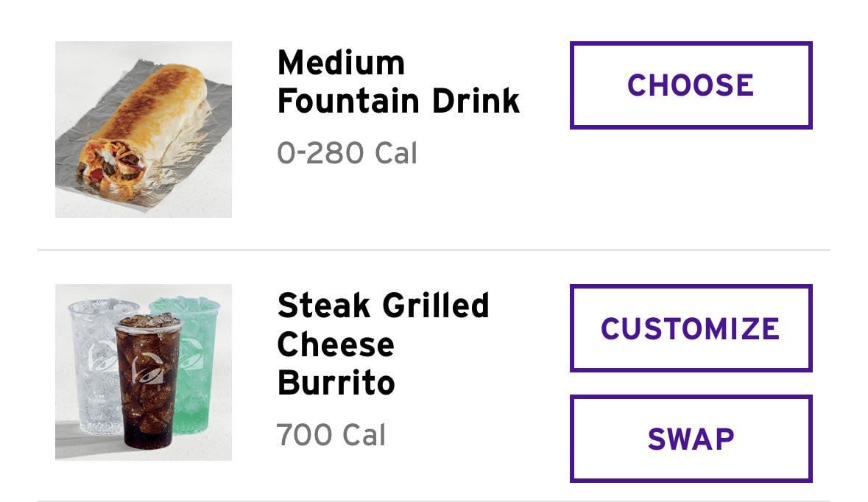Screen dimensions: 868x502
Task: Tap the SWAP button
Action: pos(691,439)
